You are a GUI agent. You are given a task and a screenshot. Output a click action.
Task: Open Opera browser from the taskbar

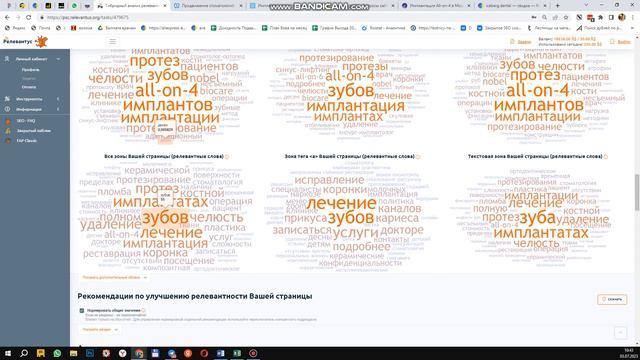click(x=204, y=353)
